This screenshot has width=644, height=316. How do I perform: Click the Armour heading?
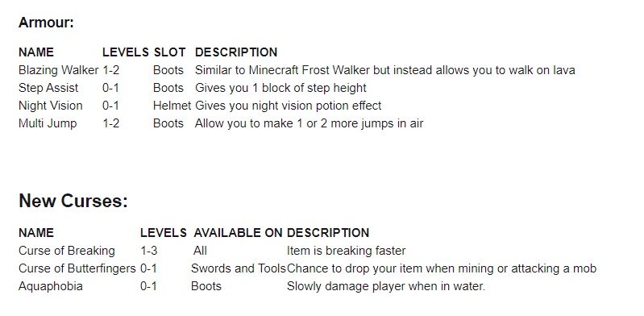46,23
